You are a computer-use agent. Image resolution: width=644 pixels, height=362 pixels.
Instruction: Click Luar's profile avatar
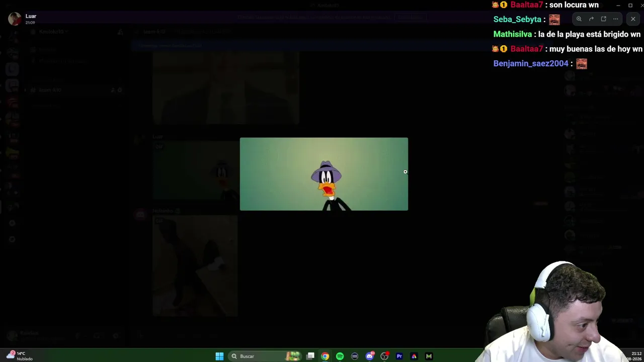(x=15, y=19)
